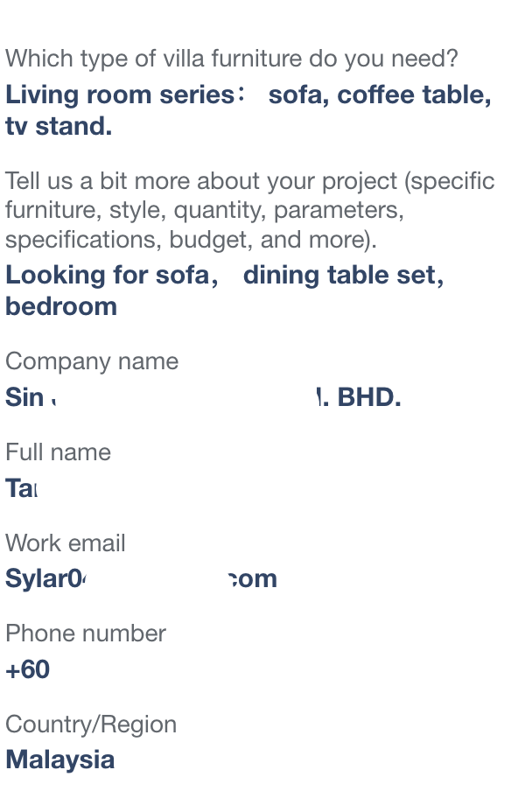Viewport: 532px width, 805px height.
Task: Click the 'Tell us a bit more' prompt
Action: pyautogui.click(x=249, y=210)
